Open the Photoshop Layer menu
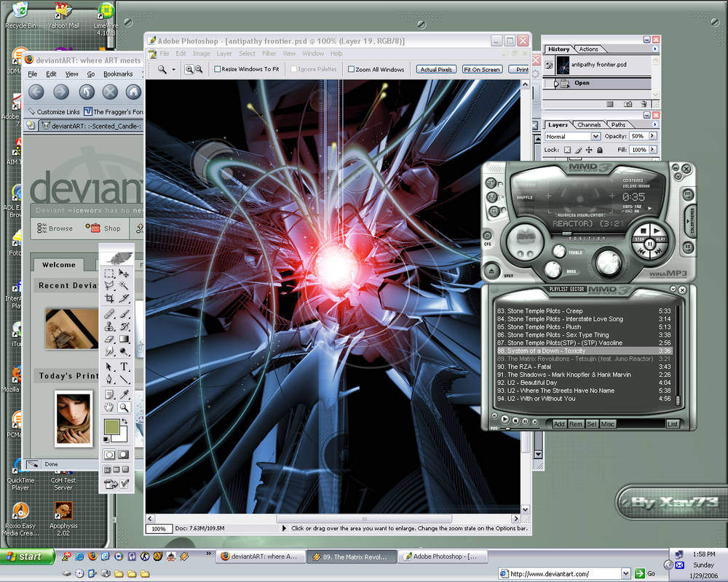This screenshot has height=582, width=728. click(x=223, y=53)
